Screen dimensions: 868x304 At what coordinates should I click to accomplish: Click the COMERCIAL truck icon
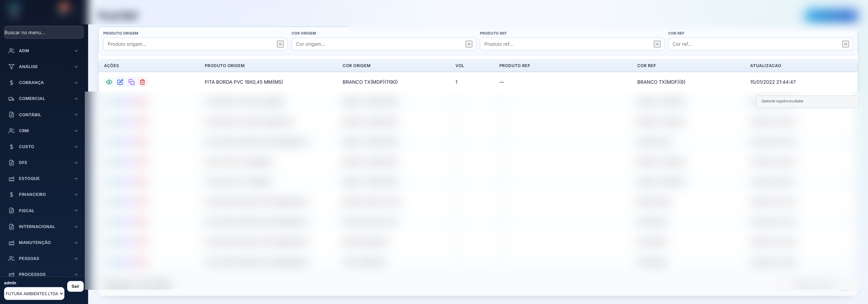pos(12,99)
